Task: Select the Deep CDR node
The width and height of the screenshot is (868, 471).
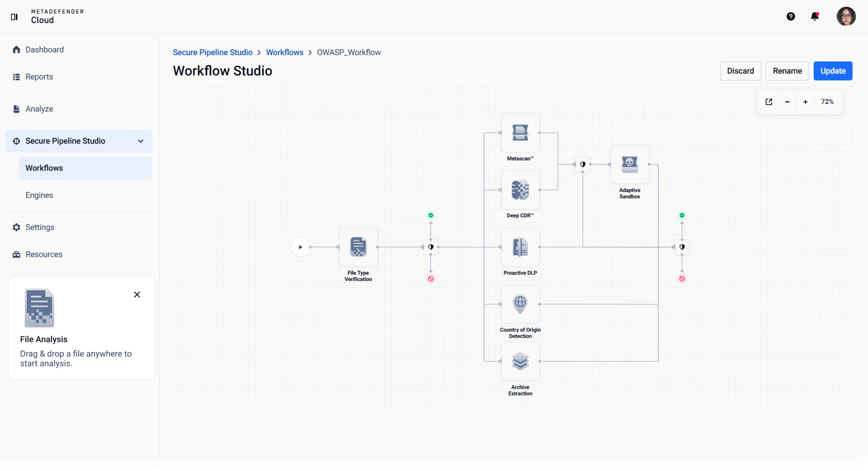Action: (520, 190)
